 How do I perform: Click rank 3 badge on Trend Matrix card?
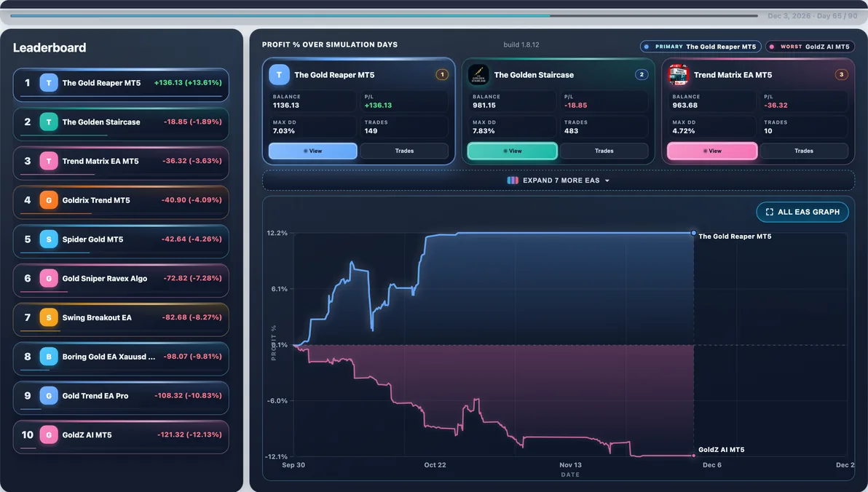842,75
